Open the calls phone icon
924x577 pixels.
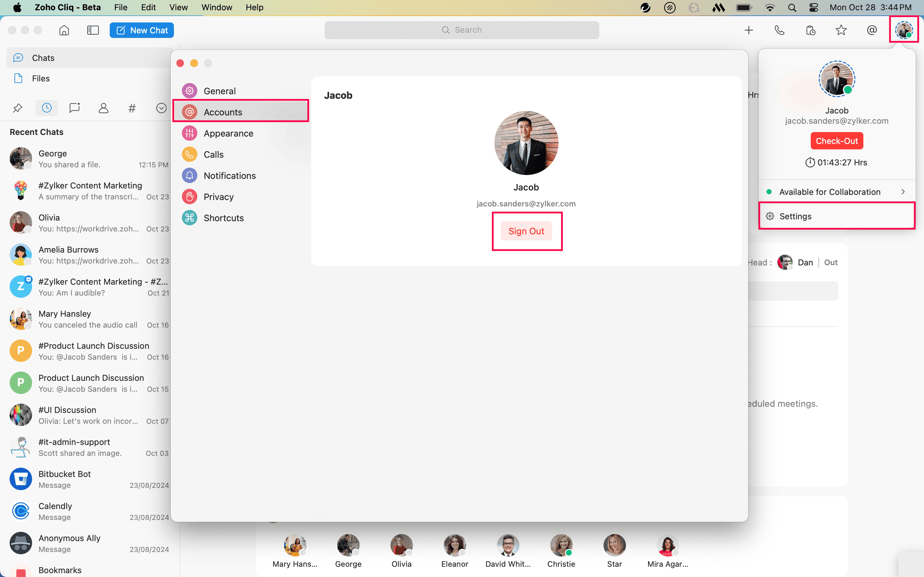point(779,30)
